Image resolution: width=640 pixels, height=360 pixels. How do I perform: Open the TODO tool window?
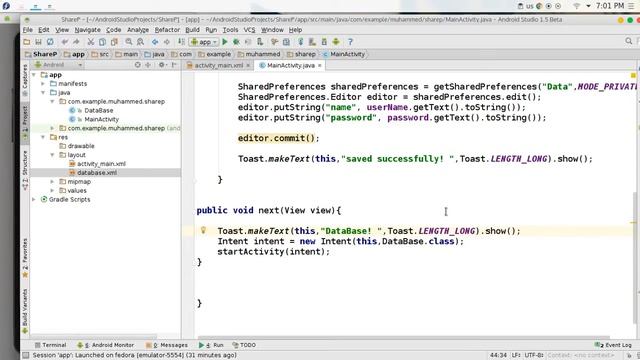click(x=244, y=345)
